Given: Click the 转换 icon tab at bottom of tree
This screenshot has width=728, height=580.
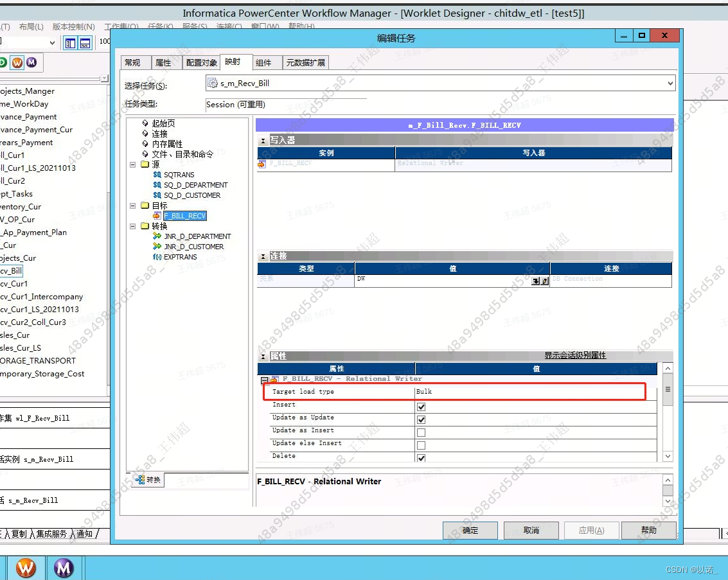Looking at the screenshot, I should (148, 480).
